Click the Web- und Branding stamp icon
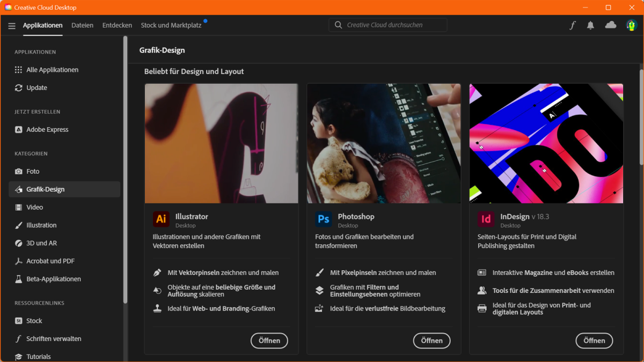644x362 pixels. [157, 309]
